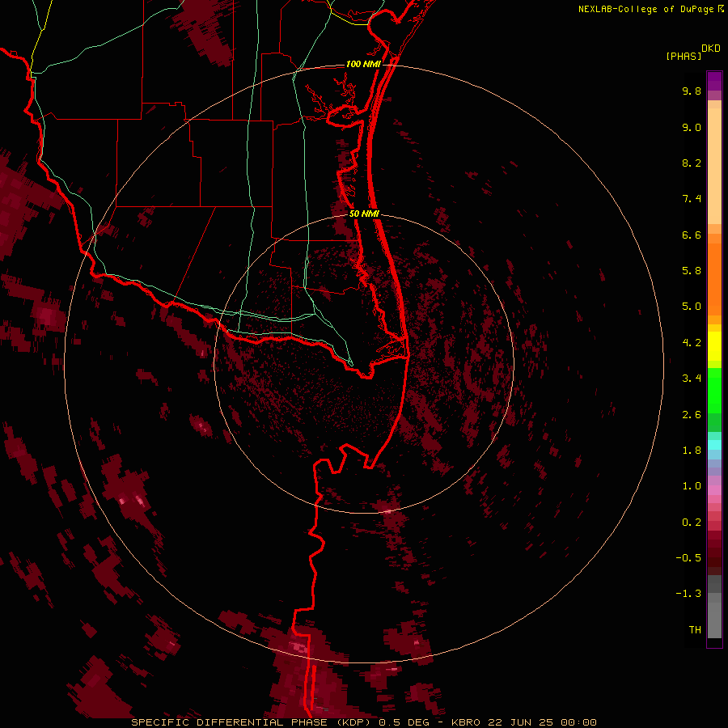Click the 50 NMI range ring label
The width and height of the screenshot is (728, 728).
tap(364, 214)
